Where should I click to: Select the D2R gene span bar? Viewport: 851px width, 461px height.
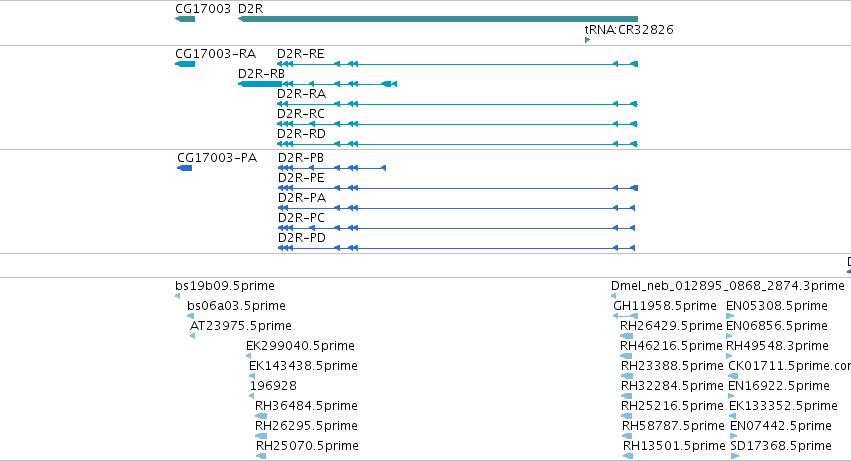point(438,19)
